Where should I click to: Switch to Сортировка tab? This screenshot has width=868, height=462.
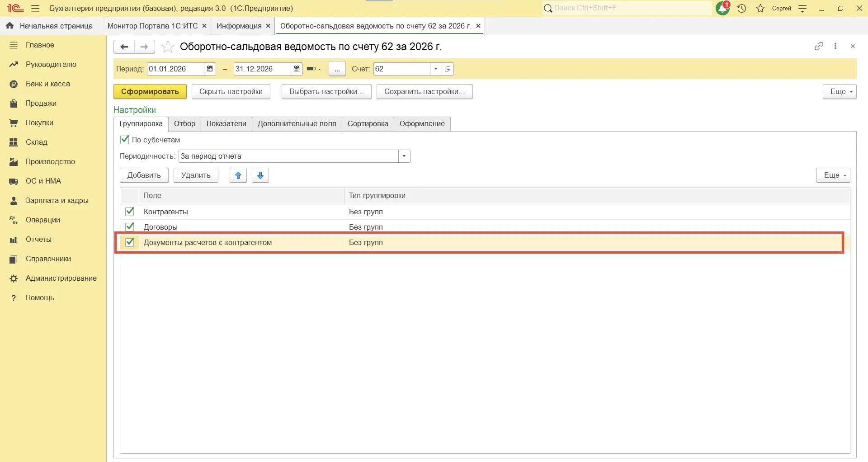pos(368,124)
